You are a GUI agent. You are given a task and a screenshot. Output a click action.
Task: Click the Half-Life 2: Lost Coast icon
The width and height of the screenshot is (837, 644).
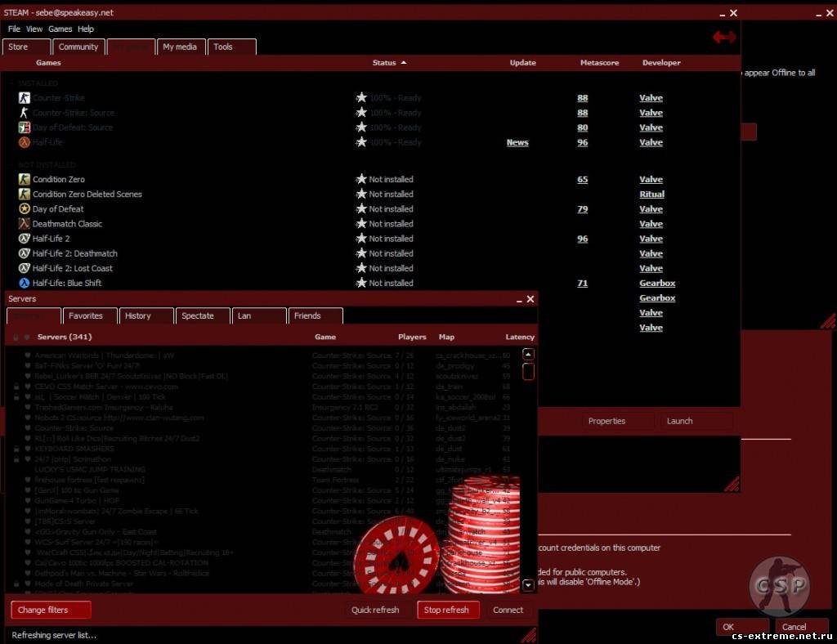(24, 268)
